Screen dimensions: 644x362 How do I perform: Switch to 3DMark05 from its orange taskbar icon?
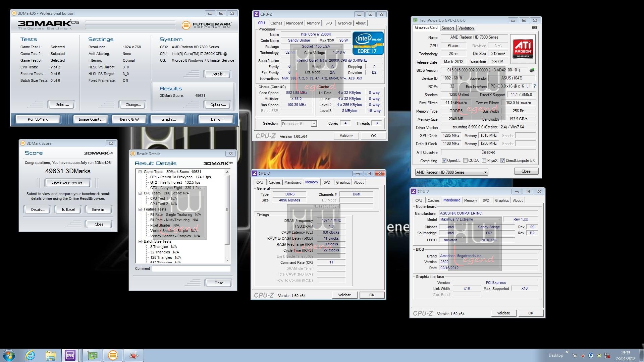[113, 355]
